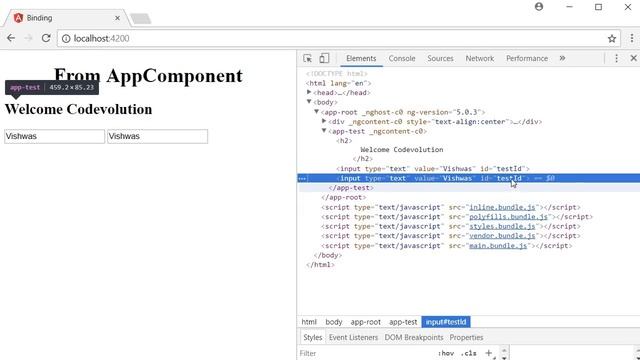640x360 pixels.
Task: Activate inspect element picker tool
Action: click(307, 58)
